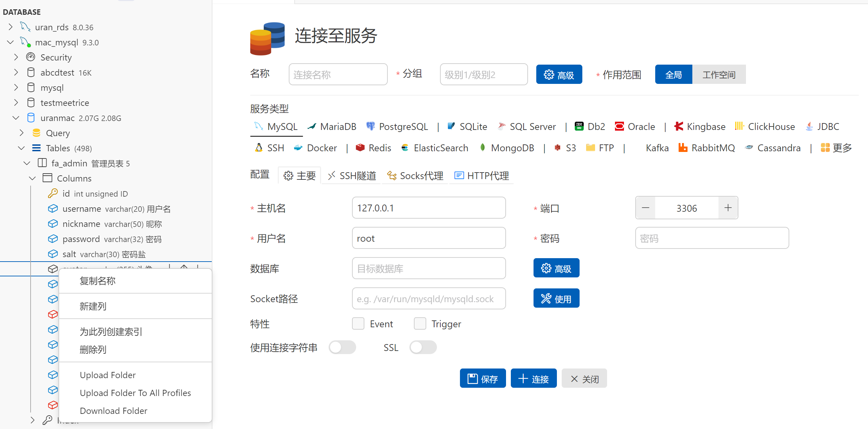Screen dimensions: 868x429
Task: Select the Docker whale icon
Action: pos(298,148)
